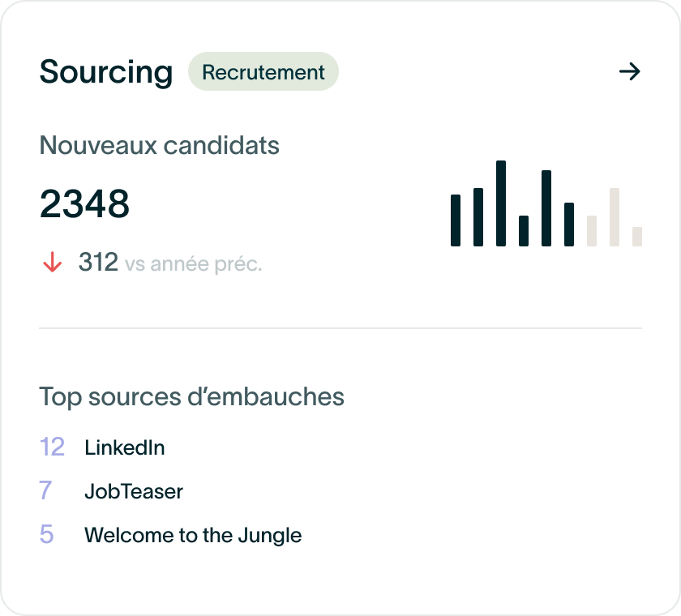Click the number 12 beside LinkedIn

(52, 447)
